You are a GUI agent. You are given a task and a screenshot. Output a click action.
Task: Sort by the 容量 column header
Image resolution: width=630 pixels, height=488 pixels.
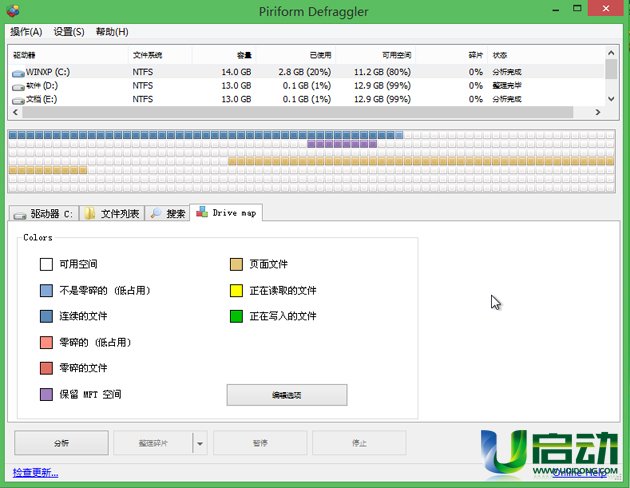(x=224, y=55)
